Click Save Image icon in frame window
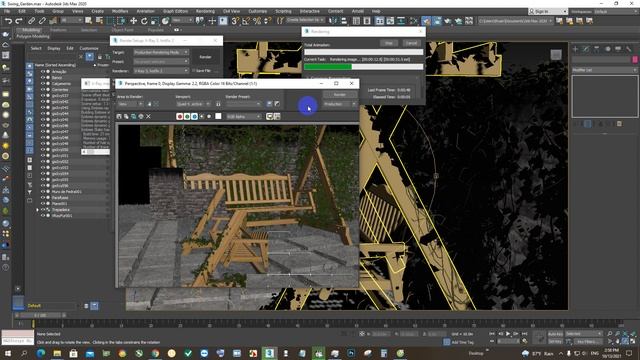The width and height of the screenshot is (640, 360). click(119, 116)
